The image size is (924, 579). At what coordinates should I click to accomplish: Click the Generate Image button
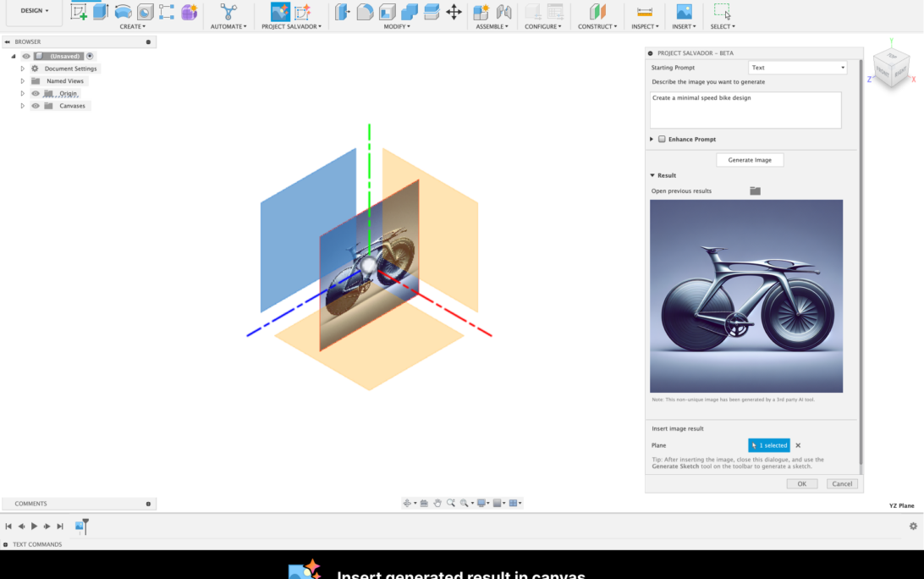coord(750,160)
